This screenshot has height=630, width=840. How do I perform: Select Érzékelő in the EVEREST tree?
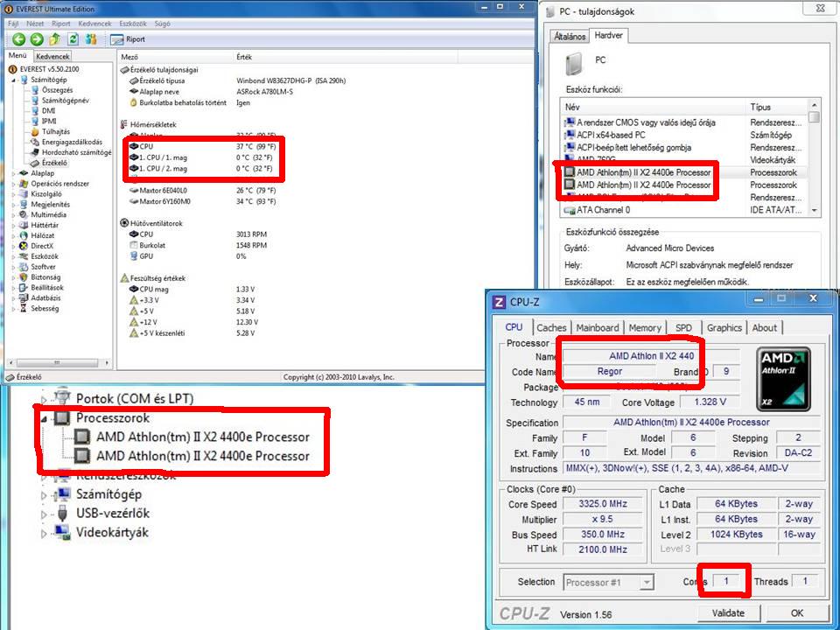click(54, 163)
